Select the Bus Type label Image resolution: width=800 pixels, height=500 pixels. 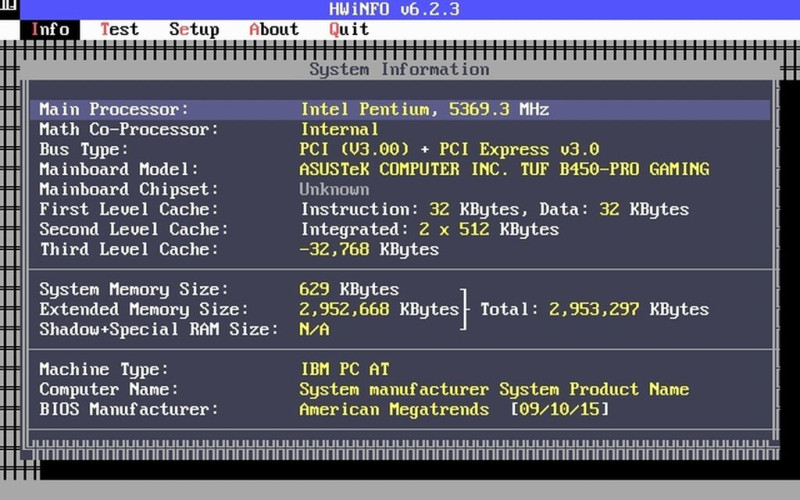[84, 149]
